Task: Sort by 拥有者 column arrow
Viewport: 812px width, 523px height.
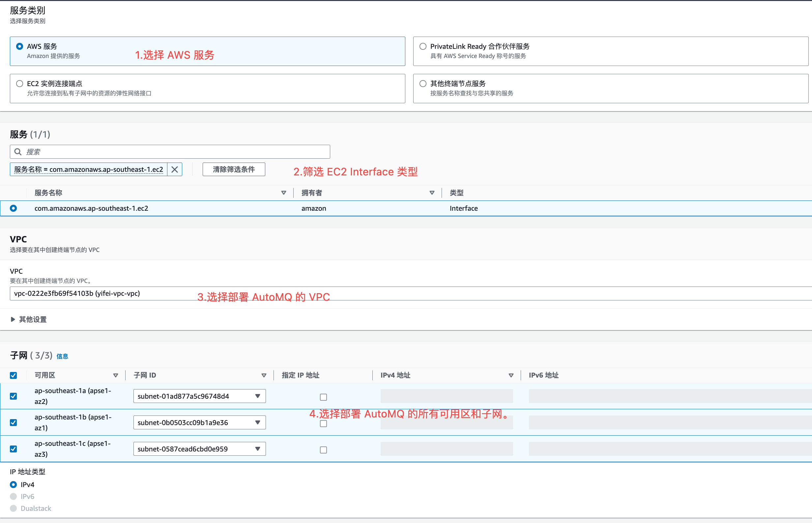Action: point(432,193)
